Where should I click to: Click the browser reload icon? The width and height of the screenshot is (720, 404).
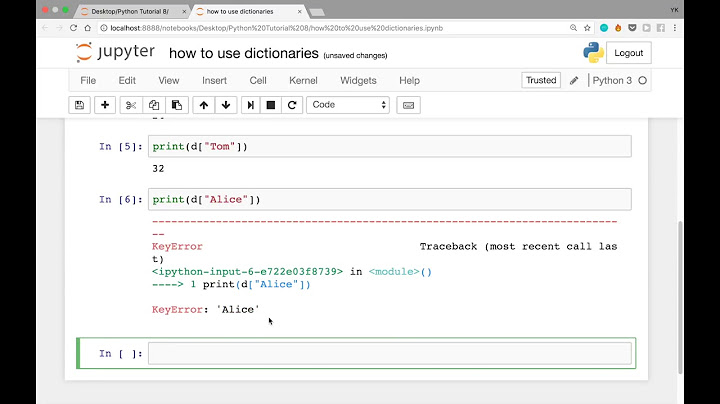pyautogui.click(x=73, y=28)
